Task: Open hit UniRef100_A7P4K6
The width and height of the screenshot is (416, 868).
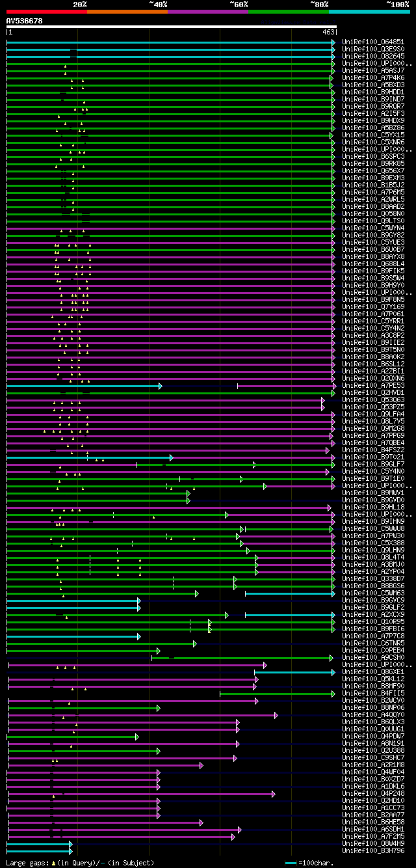Action: [374, 77]
